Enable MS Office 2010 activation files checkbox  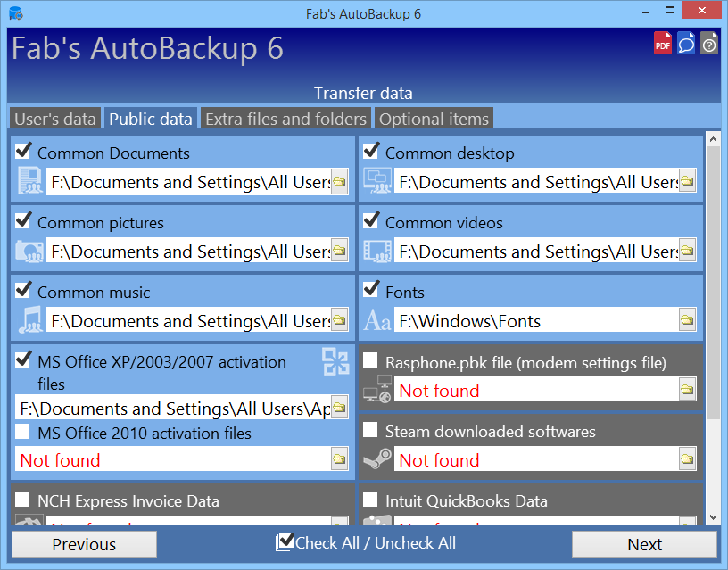tap(22, 431)
